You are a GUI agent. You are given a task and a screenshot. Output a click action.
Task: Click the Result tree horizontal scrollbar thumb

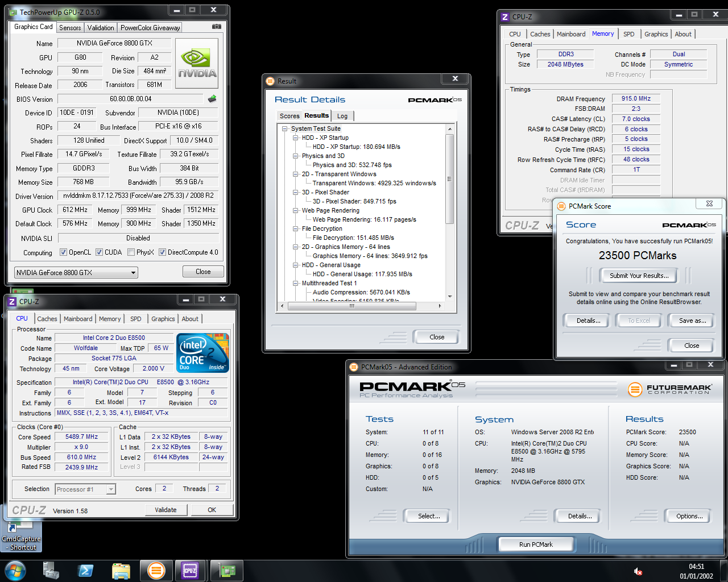(x=351, y=306)
